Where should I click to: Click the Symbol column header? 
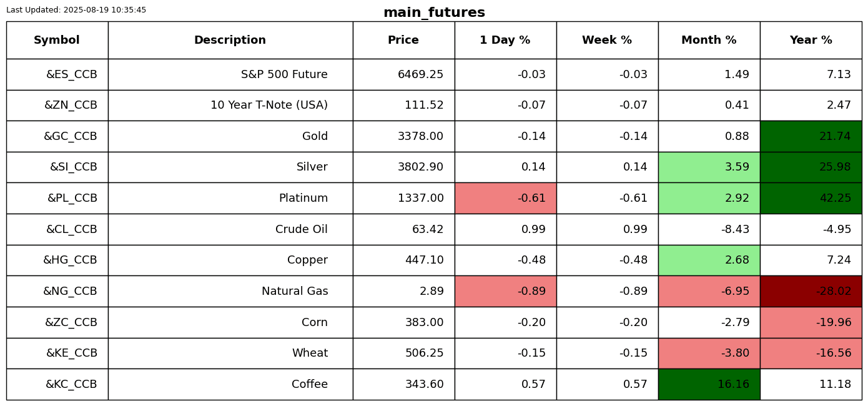[x=57, y=41]
